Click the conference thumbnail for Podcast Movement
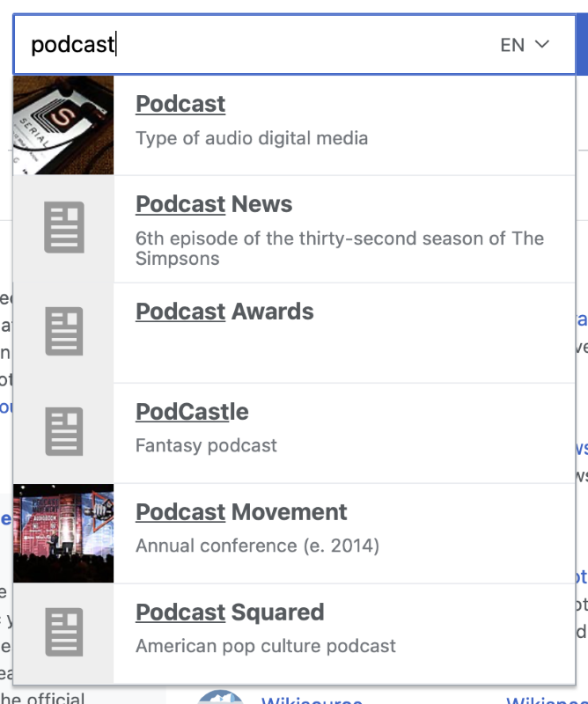 [x=63, y=533]
